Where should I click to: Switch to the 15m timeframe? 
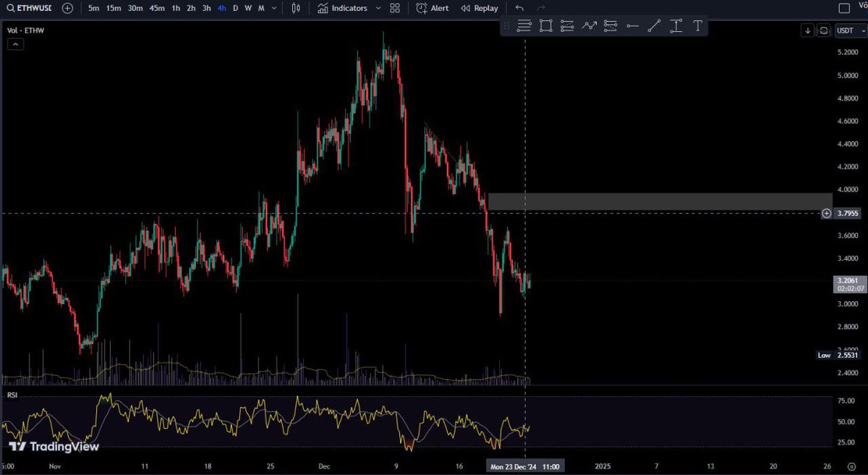click(114, 8)
